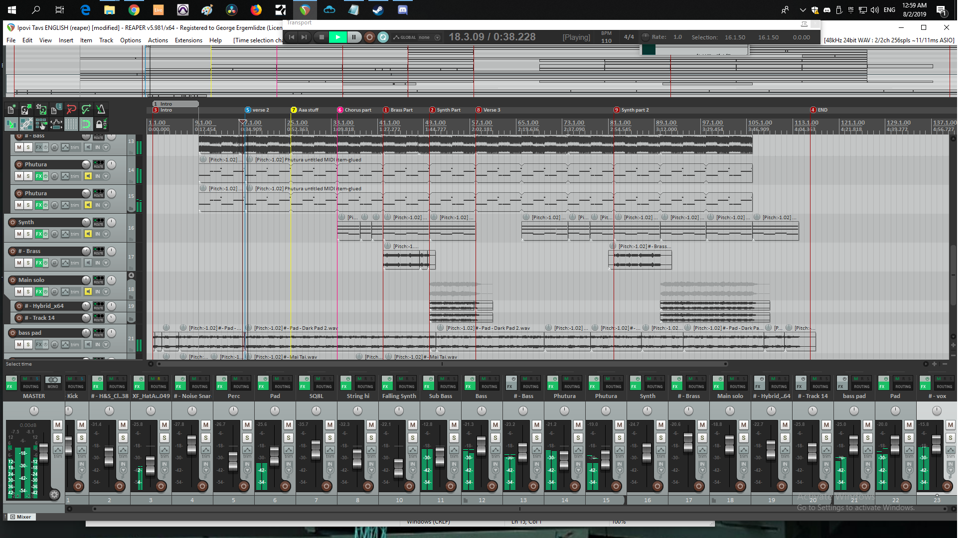Mute the first Phutura track

pos(19,176)
